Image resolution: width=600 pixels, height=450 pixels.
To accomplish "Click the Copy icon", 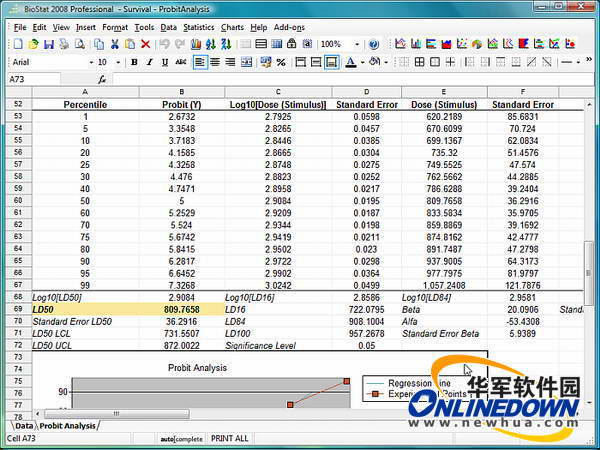I will coord(99,44).
